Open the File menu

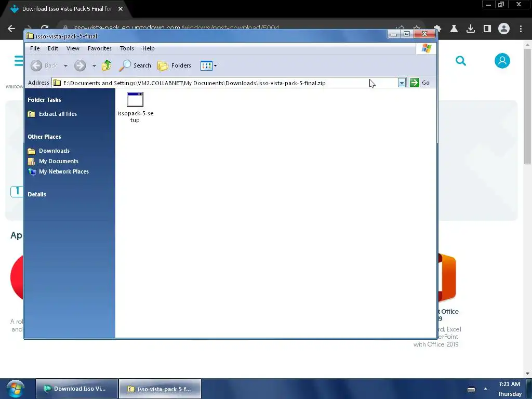35,48
